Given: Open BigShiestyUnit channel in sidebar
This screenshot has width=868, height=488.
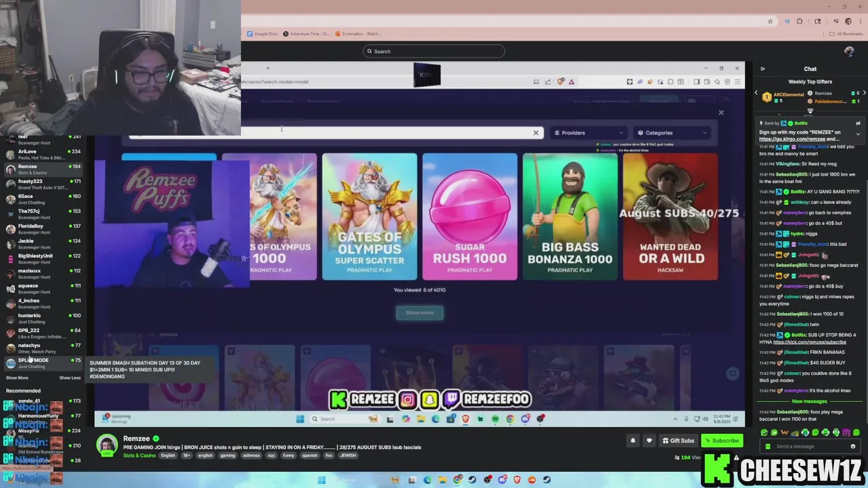Looking at the screenshot, I should tap(42, 258).
